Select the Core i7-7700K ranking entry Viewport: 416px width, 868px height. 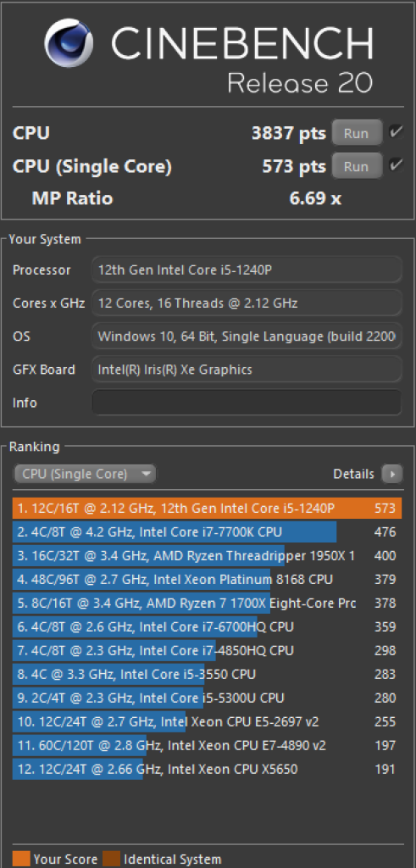[207, 532]
